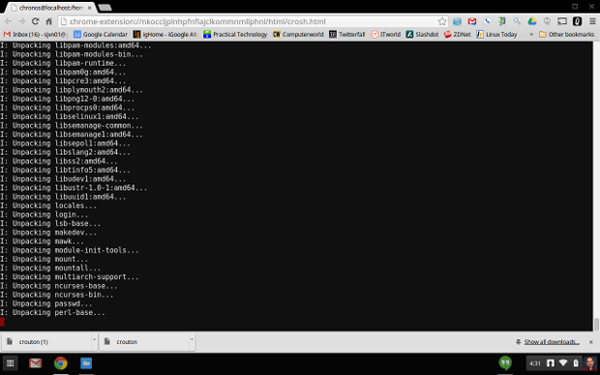The image size is (600, 375).
Task: Click the grey speech bubble extension
Action: click(547, 21)
